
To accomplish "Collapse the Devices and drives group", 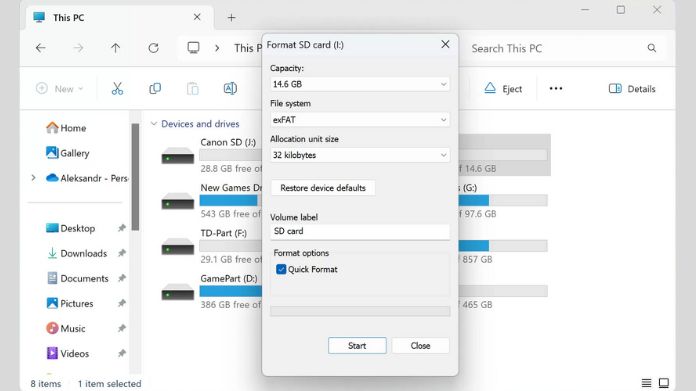I will pyautogui.click(x=154, y=124).
